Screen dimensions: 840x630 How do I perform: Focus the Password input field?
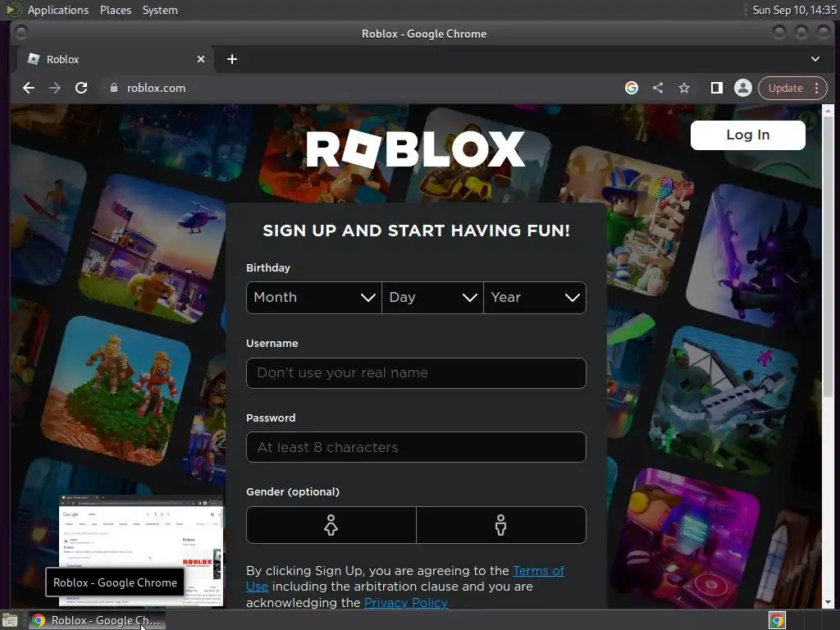click(416, 447)
